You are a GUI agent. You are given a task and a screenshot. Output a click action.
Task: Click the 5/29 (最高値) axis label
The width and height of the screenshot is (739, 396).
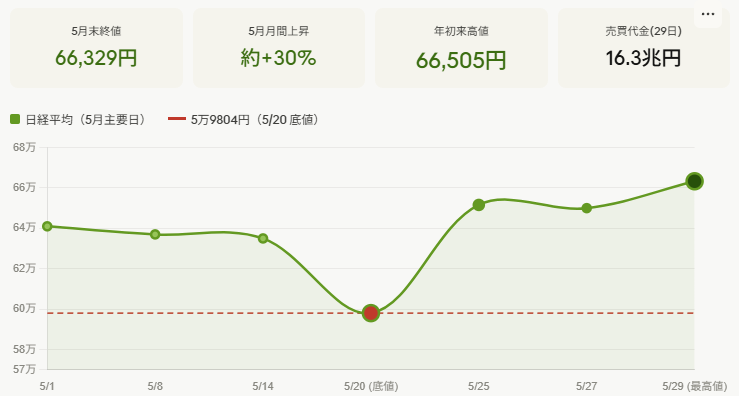click(694, 387)
